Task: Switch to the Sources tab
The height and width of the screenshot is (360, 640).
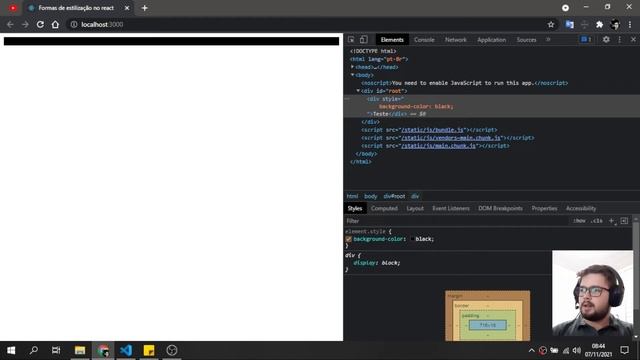Action: pyautogui.click(x=526, y=40)
